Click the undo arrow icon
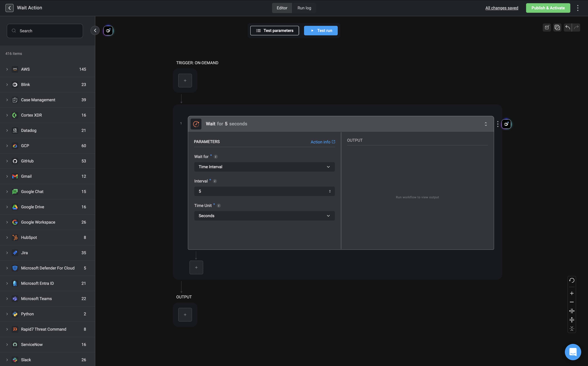This screenshot has height=366, width=588. tap(568, 27)
